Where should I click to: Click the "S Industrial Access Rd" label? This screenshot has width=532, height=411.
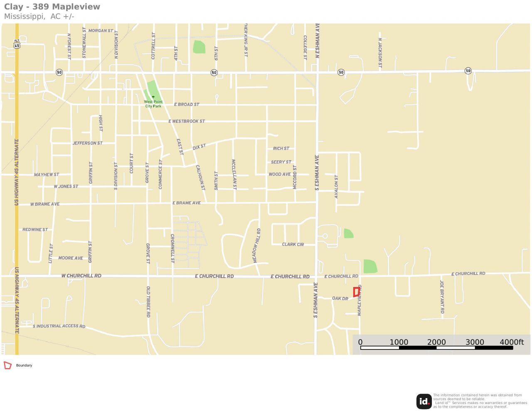click(x=59, y=326)
